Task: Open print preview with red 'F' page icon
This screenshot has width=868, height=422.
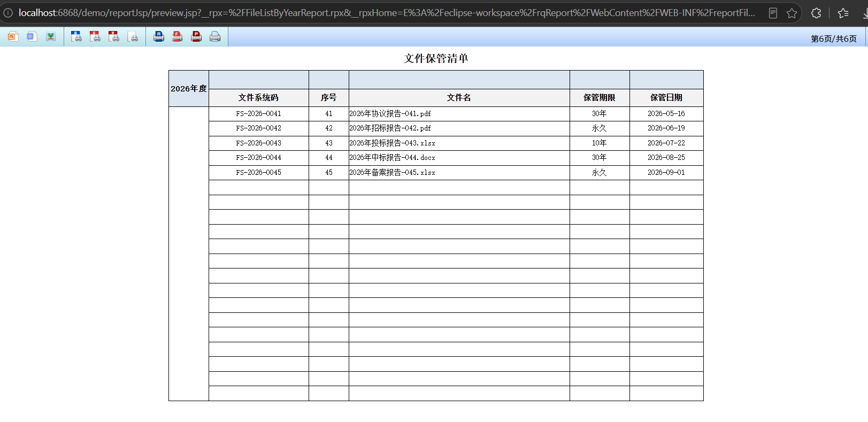Action: (95, 36)
